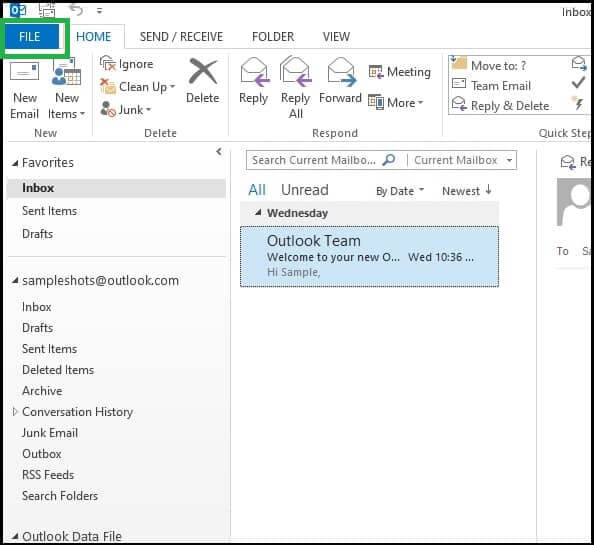Image resolution: width=594 pixels, height=545 pixels.
Task: Open the Outbox folder
Action: (42, 454)
